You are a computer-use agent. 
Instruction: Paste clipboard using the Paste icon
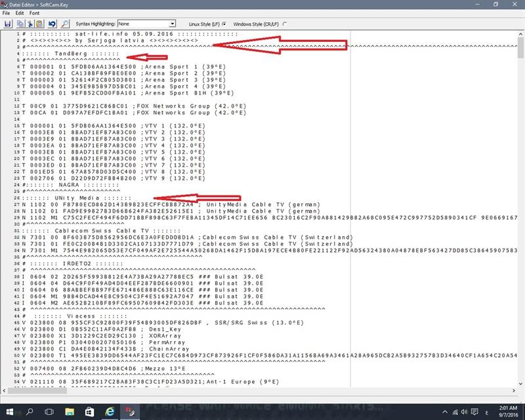(x=39, y=24)
